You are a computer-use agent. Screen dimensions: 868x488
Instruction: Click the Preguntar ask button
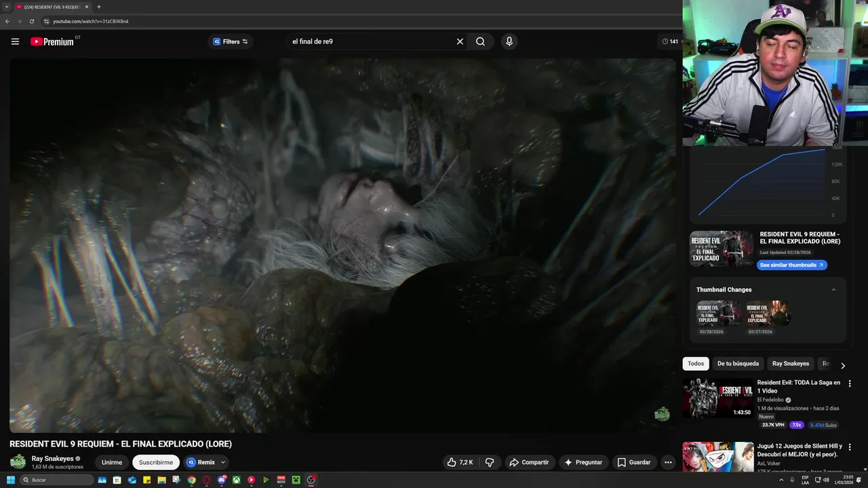(x=583, y=462)
